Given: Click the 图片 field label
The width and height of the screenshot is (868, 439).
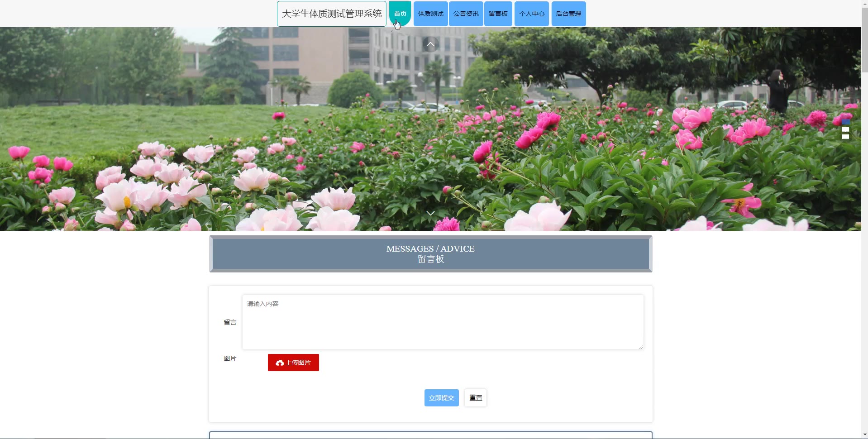Looking at the screenshot, I should [230, 358].
